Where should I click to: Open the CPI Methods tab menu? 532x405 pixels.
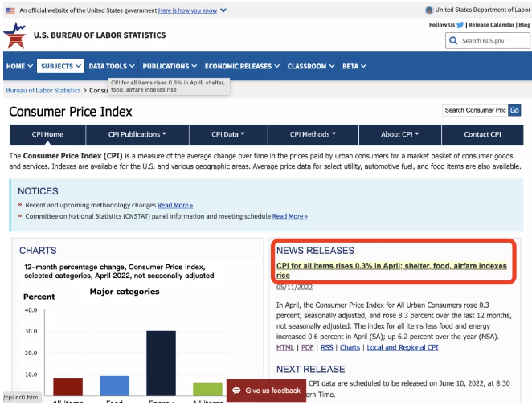[x=313, y=134]
